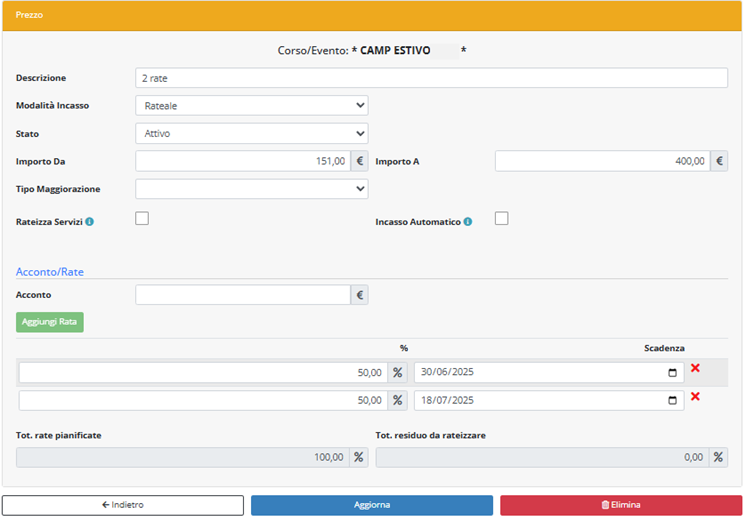Image resolution: width=746 pixels, height=521 pixels.
Task: Go back with the Indietro button
Action: tap(123, 505)
